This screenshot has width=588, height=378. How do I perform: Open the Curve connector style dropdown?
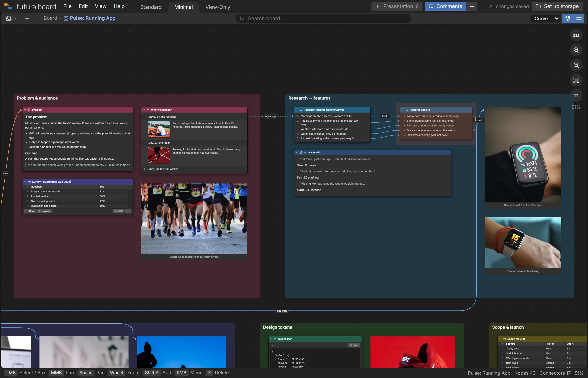(x=546, y=18)
